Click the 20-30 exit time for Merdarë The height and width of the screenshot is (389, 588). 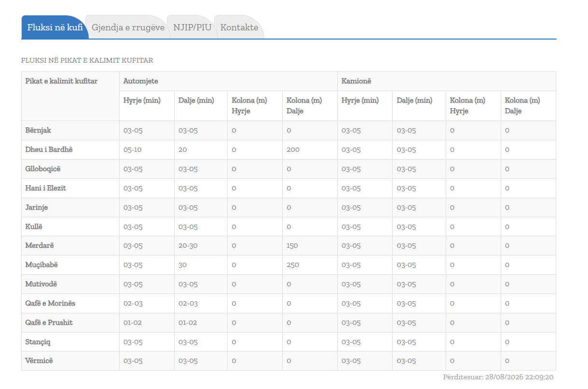click(x=188, y=246)
